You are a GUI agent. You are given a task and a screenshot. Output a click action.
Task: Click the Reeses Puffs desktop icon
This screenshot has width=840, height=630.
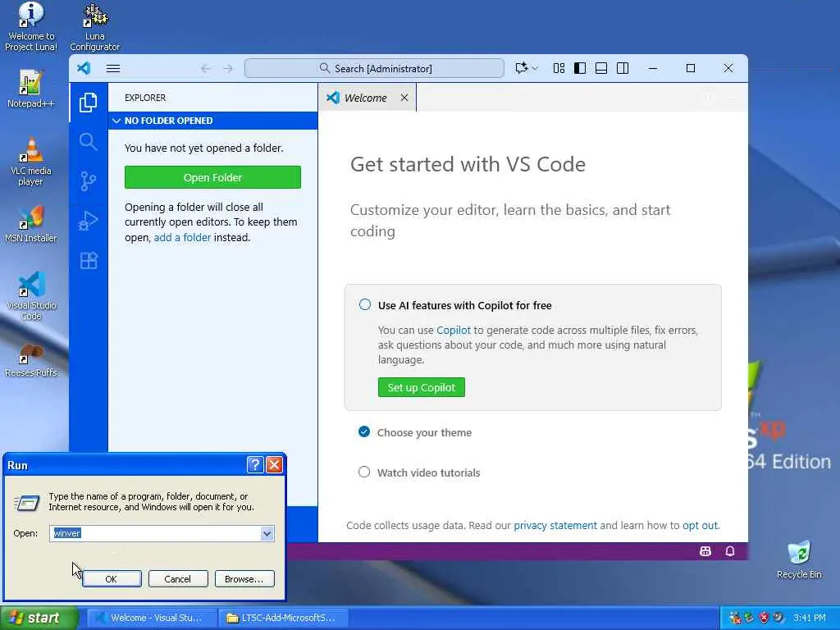[31, 361]
